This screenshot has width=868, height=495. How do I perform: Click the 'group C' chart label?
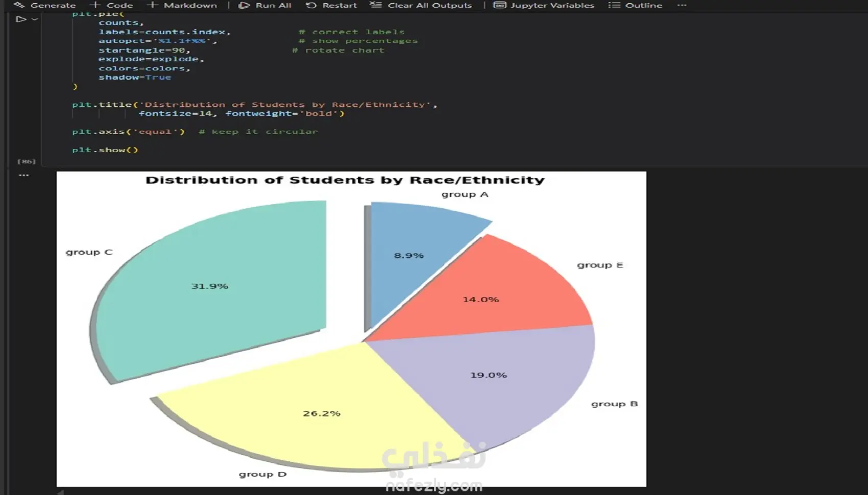(89, 252)
